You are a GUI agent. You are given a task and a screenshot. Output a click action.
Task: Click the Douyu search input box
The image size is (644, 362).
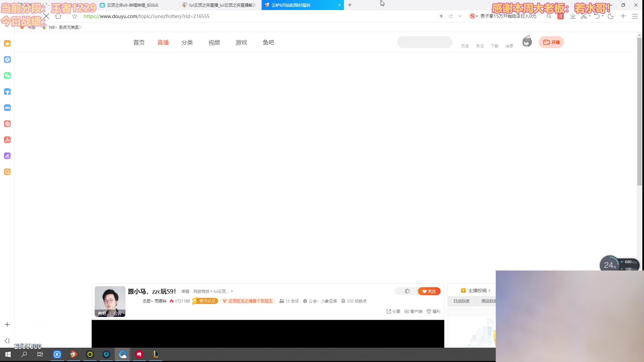[425, 42]
